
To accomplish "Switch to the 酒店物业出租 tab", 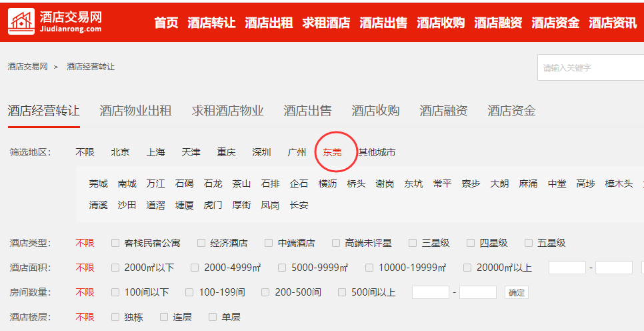I will coord(135,111).
